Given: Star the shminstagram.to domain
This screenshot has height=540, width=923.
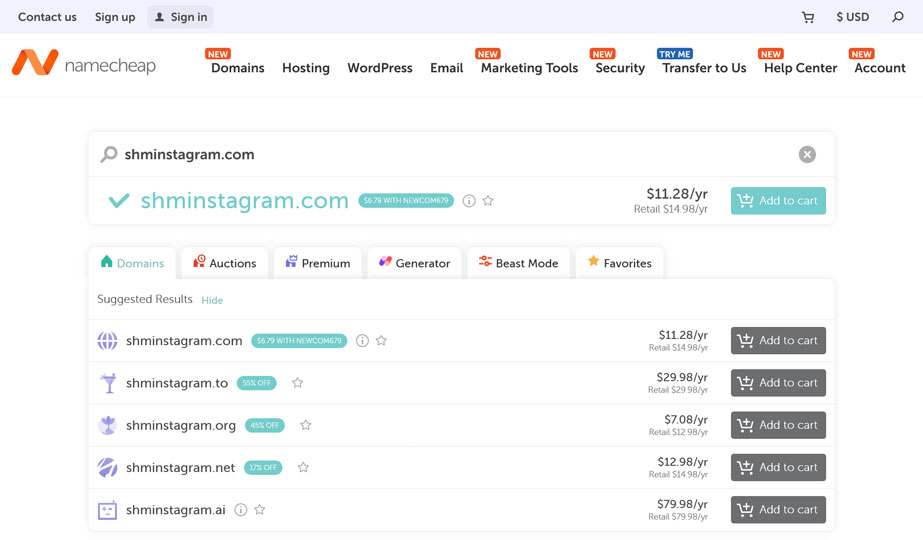Looking at the screenshot, I should click(297, 383).
